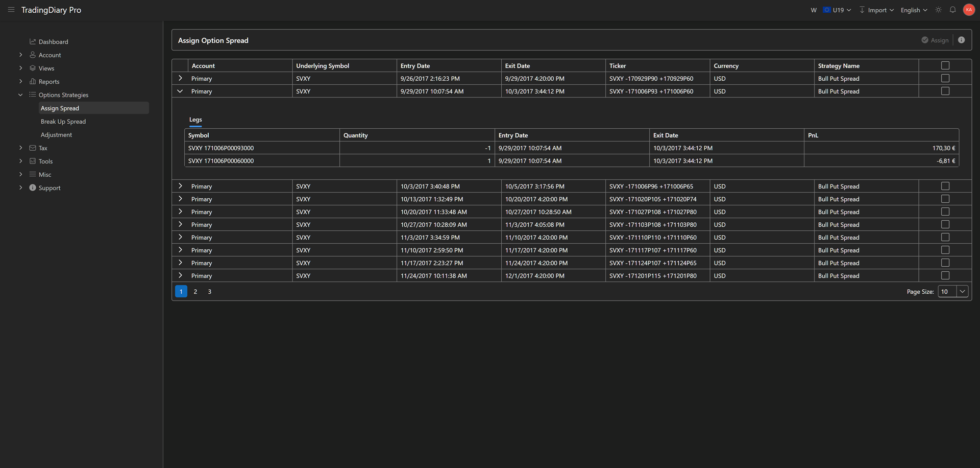The width and height of the screenshot is (980, 468).
Task: Click the TradingDiary Pro title
Action: [51, 10]
